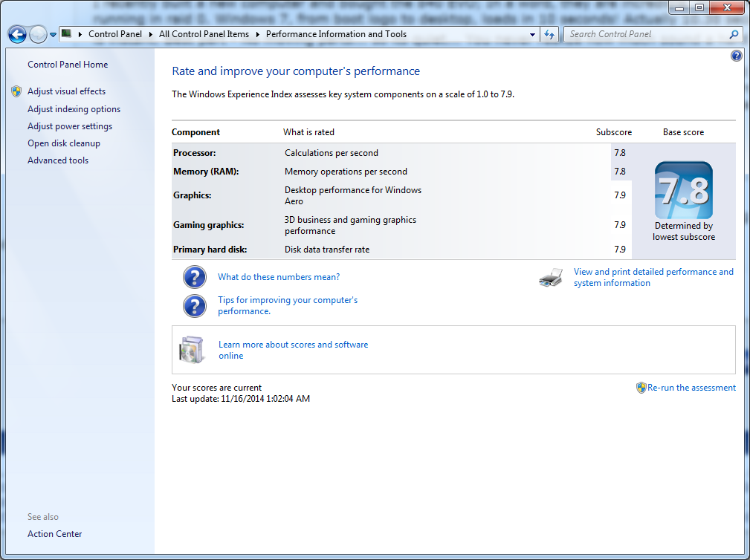Click the software box icon beside Learn more
This screenshot has width=750, height=560.
point(191,350)
